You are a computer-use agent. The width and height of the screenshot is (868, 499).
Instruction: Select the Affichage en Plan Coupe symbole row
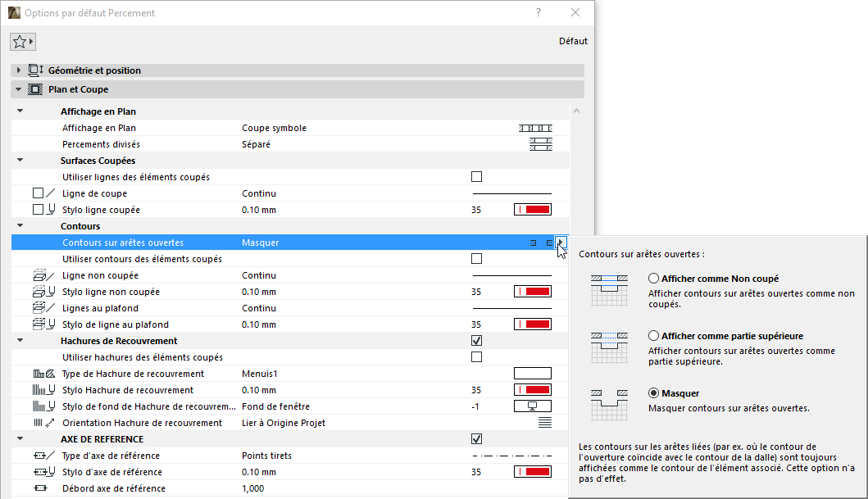[x=290, y=128]
